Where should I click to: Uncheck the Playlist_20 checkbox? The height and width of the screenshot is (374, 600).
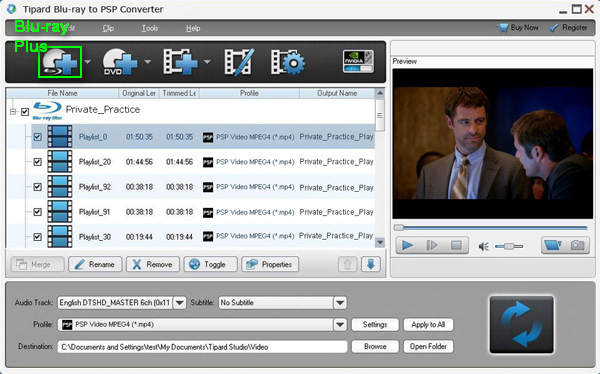38,162
